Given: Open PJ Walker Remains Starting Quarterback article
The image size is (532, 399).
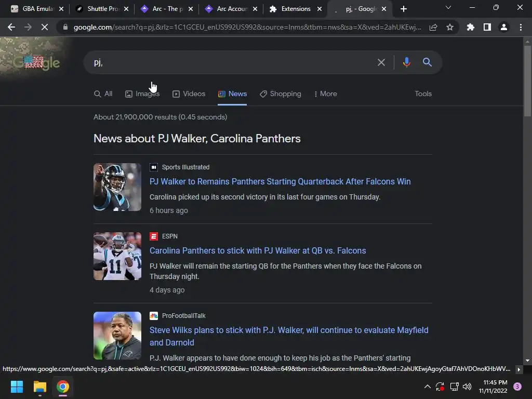Looking at the screenshot, I should click(x=280, y=181).
